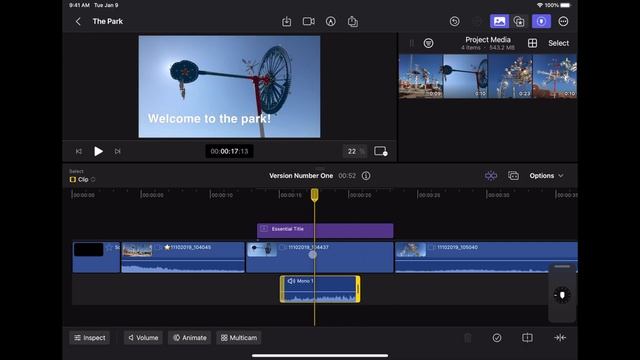Viewport: 640px width, 360px height.
Task: Tap the Welcome to the park! title
Action: [x=209, y=119]
